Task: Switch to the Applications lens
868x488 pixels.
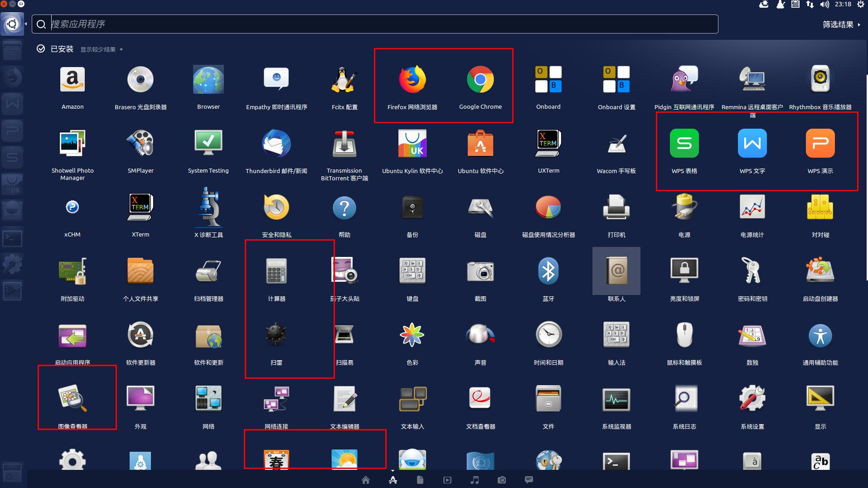Action: point(393,480)
